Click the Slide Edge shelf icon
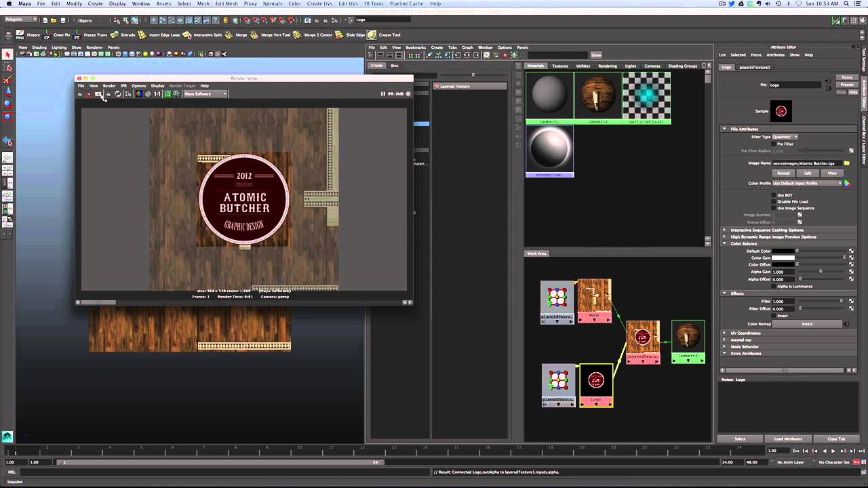The width and height of the screenshot is (868, 488). tap(340, 35)
